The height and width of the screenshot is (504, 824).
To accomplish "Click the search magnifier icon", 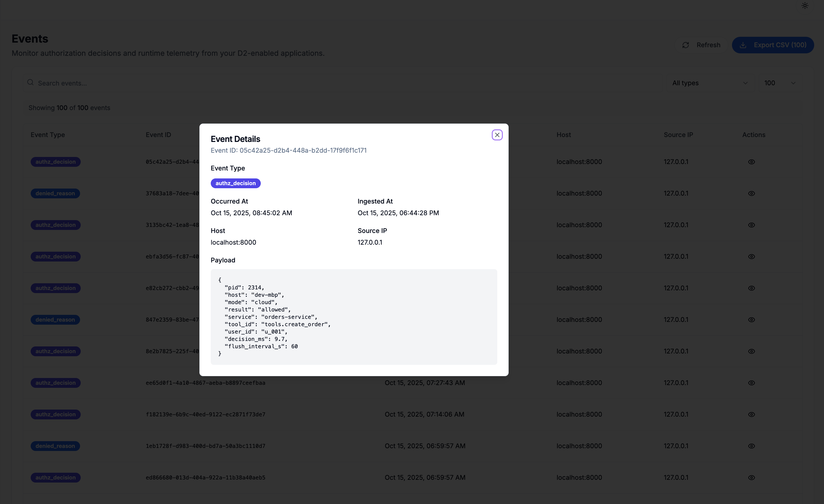I will click(30, 82).
